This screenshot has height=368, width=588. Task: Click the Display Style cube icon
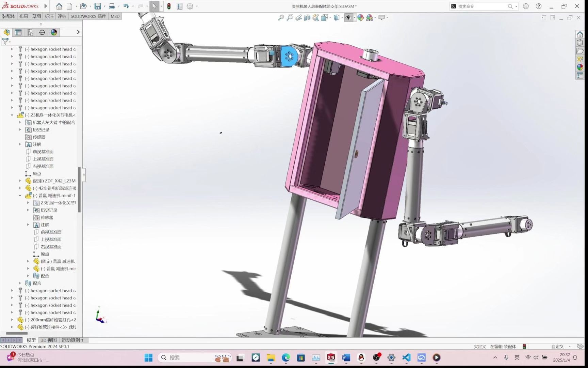[x=336, y=18]
